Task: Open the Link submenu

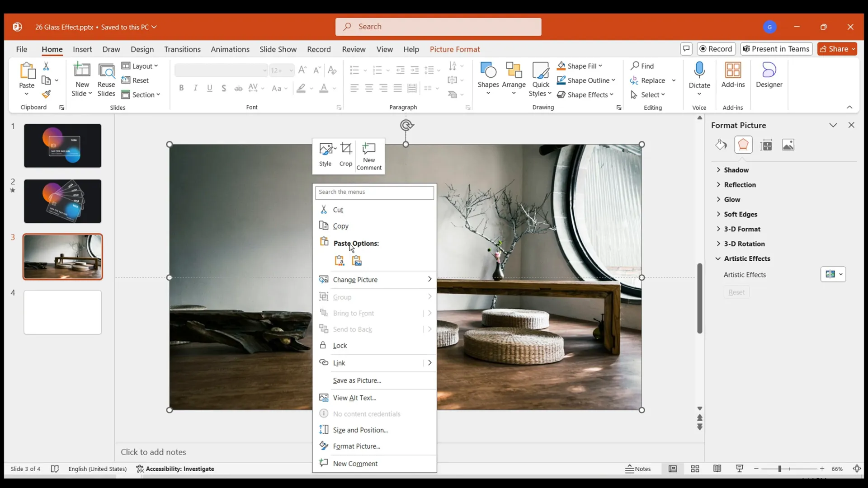Action: [x=374, y=363]
